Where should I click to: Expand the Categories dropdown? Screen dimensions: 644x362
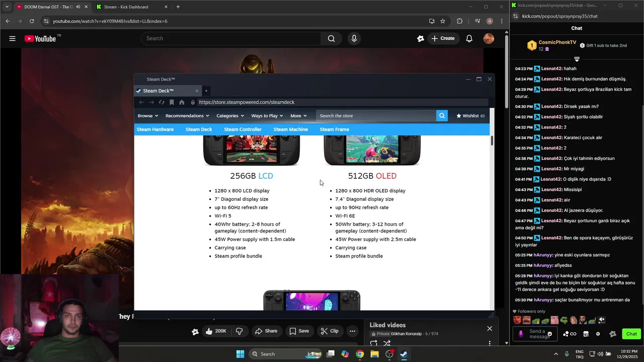tap(230, 116)
